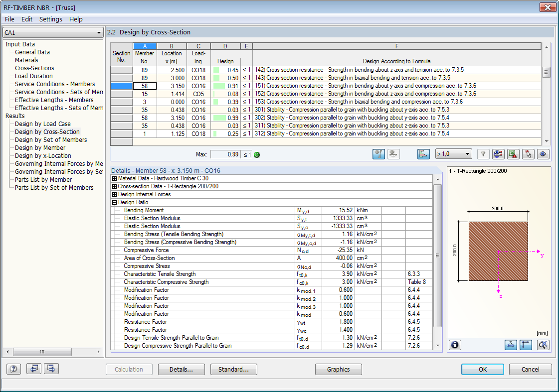Expand Design Internal Forces section

click(114, 194)
